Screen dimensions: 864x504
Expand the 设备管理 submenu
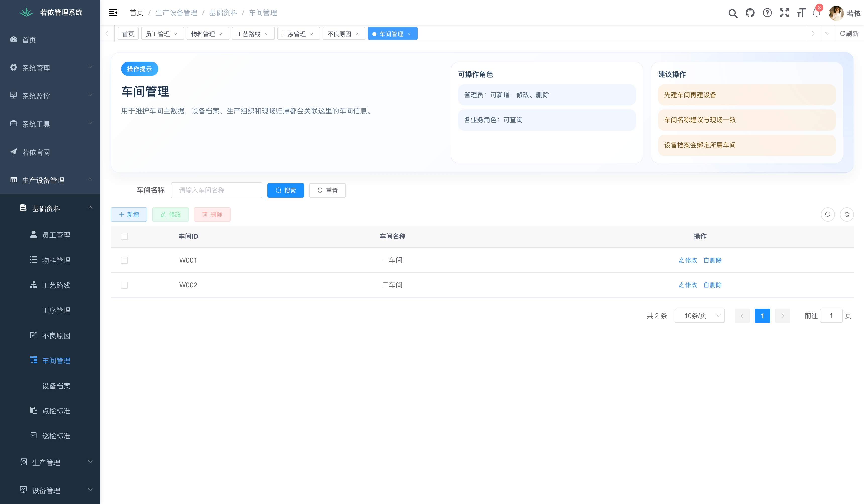[50, 490]
